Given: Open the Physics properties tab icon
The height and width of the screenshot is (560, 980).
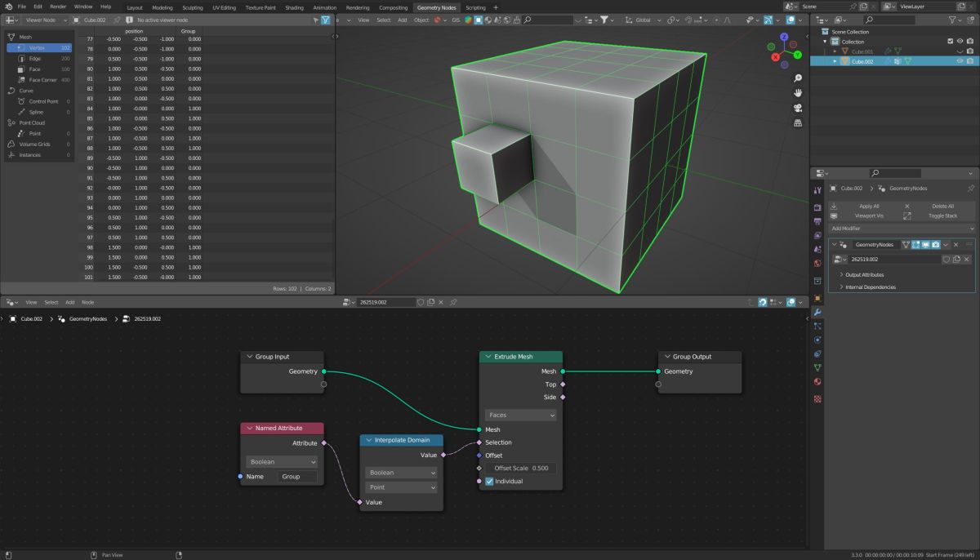Looking at the screenshot, I should (817, 340).
